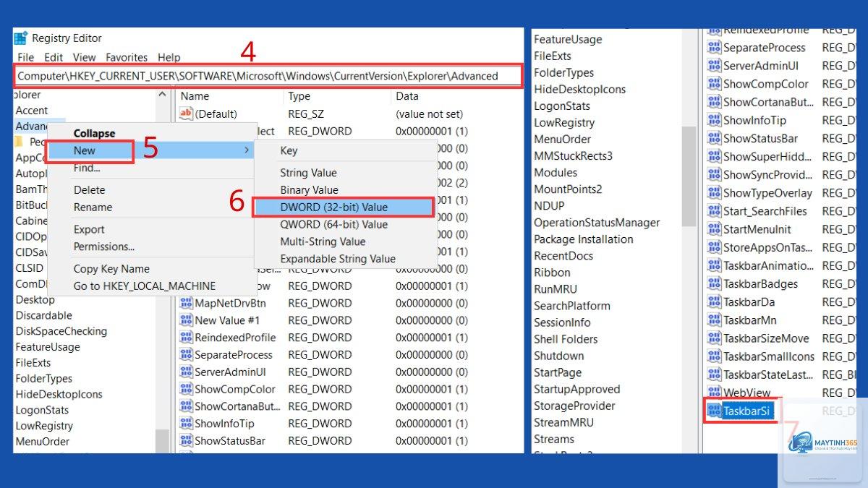Choose Find... in the context menu
Image resolution: width=868 pixels, height=488 pixels.
point(87,168)
